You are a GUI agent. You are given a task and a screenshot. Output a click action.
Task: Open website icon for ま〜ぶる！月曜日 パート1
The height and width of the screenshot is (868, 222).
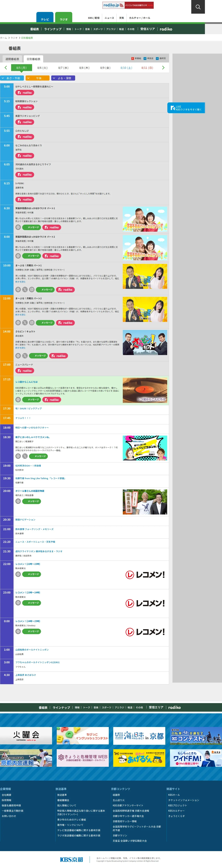tap(18, 290)
